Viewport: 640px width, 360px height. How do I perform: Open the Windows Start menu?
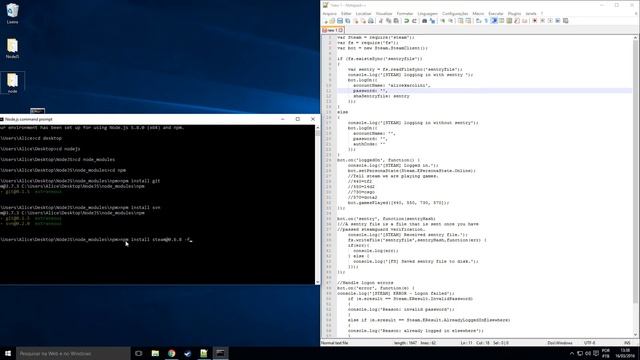[x=8, y=353]
